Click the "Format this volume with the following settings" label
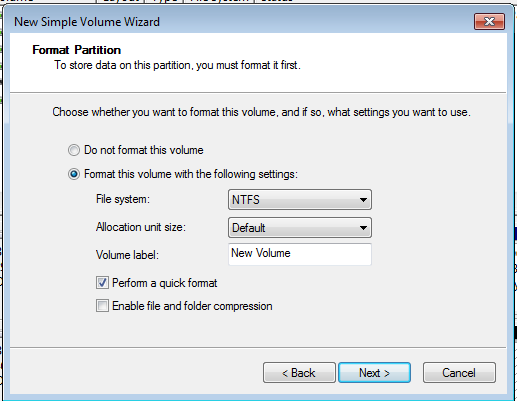The height and width of the screenshot is (401, 517). click(x=191, y=174)
